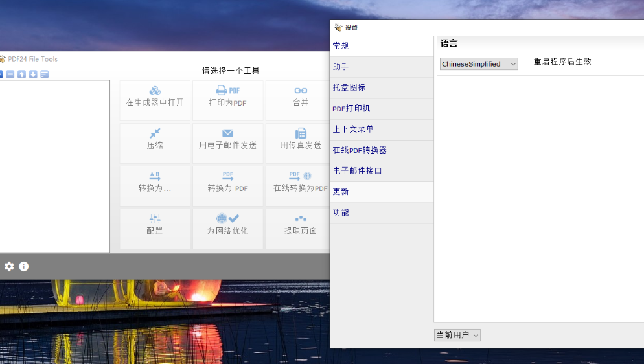Click the 设置 window title icon
Viewport: 644px width, 364px height.
(338, 27)
